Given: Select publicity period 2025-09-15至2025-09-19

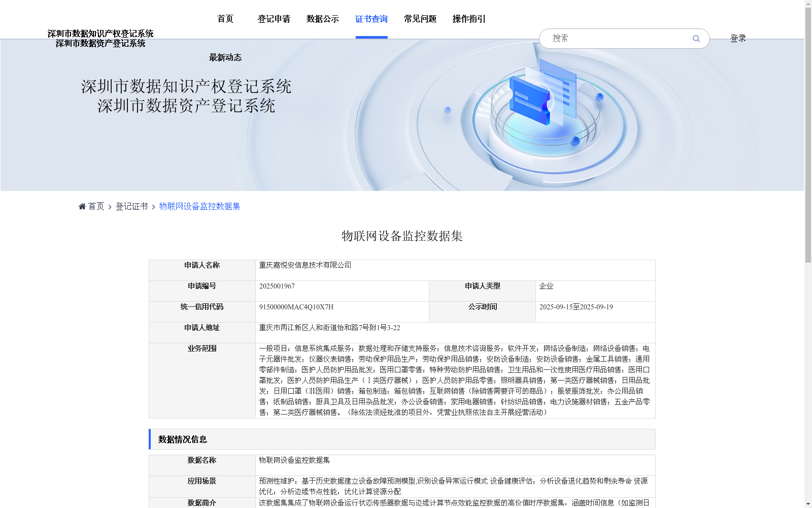Looking at the screenshot, I should (x=576, y=307).
